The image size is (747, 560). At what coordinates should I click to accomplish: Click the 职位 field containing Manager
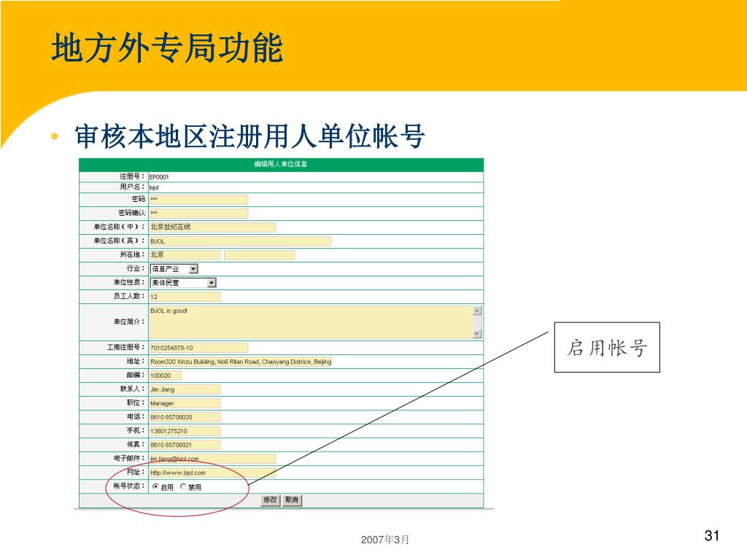click(185, 403)
